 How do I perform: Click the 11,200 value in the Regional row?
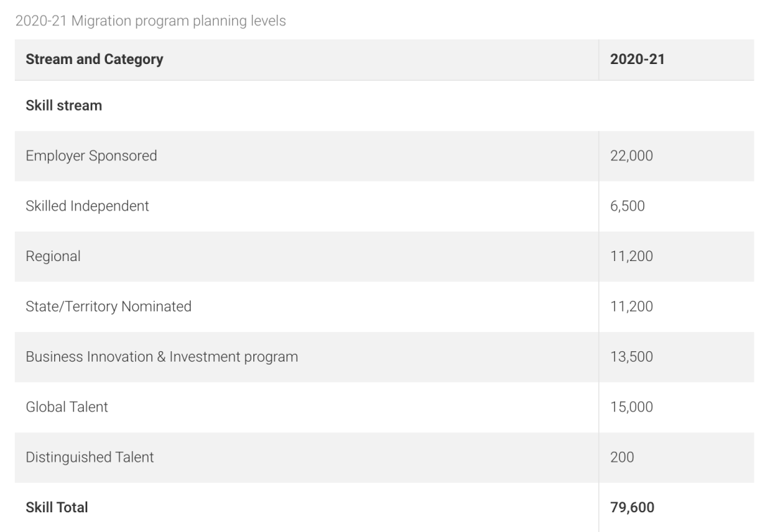coord(631,256)
